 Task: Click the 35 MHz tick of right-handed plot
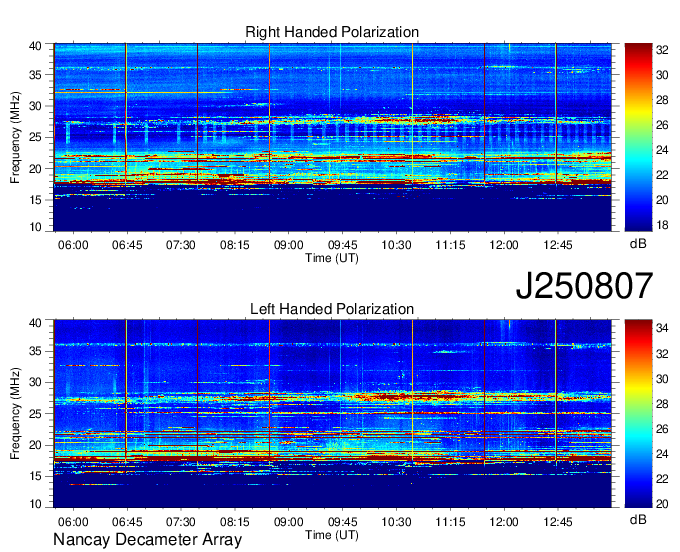[35, 75]
